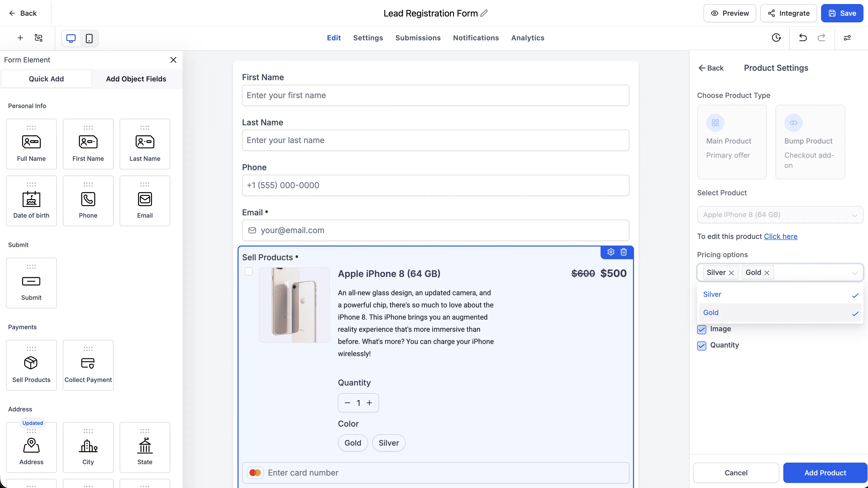Add the City element
Viewport: 868px width, 488px height.
(x=88, y=447)
